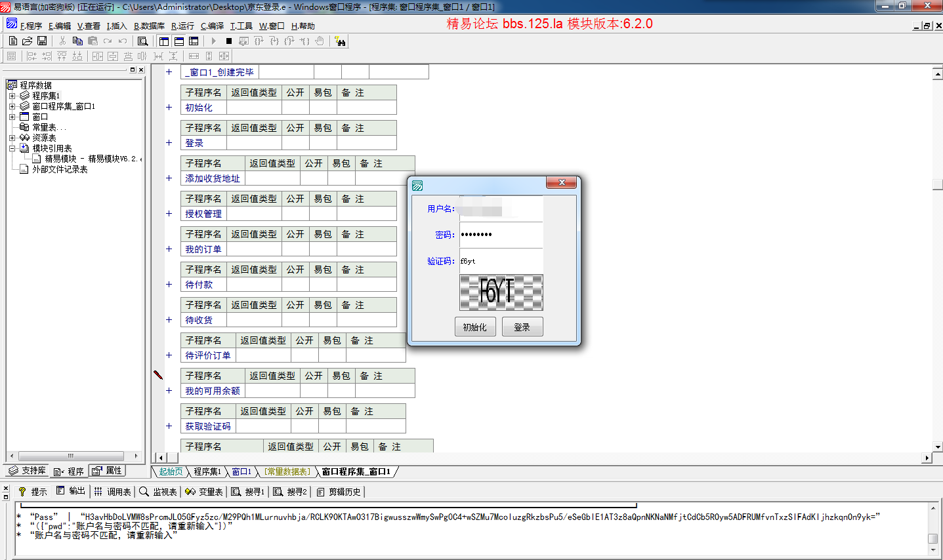Collapse the 模块引用表 tree node
Image resolution: width=943 pixels, height=560 pixels.
12,148
